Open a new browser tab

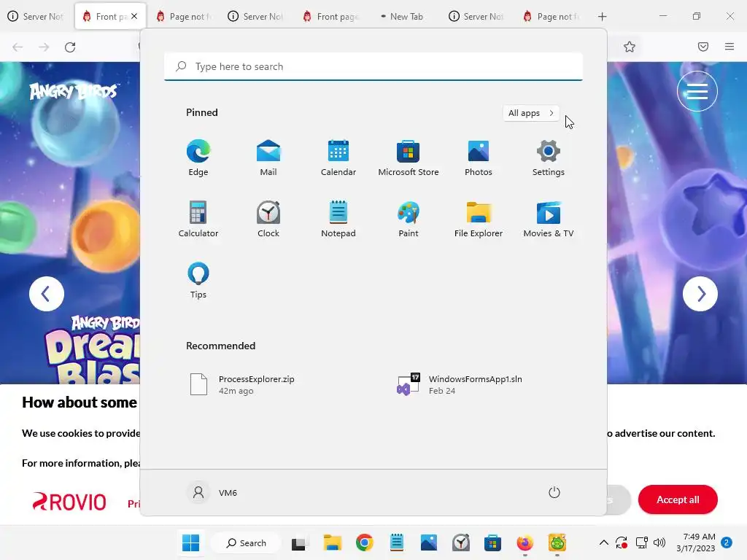pyautogui.click(x=602, y=17)
